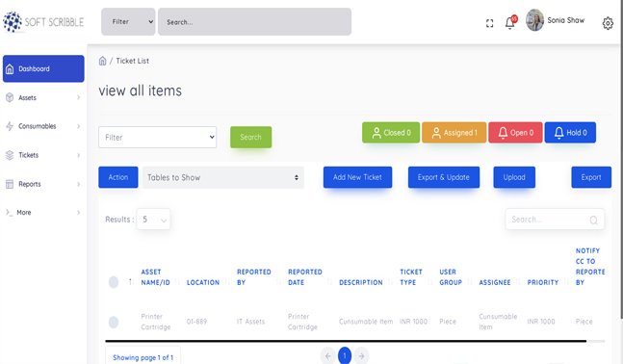
Task: Sort by User Group column header
Action: click(451, 277)
